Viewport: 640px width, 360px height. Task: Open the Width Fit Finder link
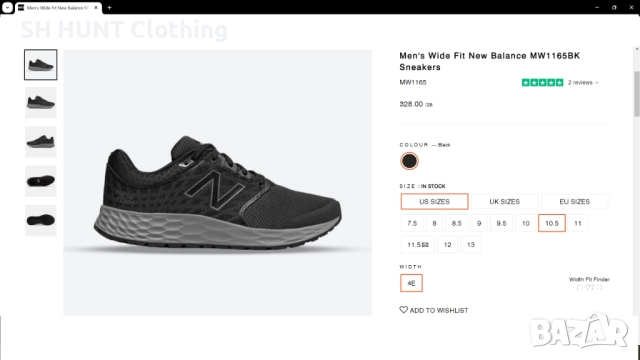(x=589, y=280)
